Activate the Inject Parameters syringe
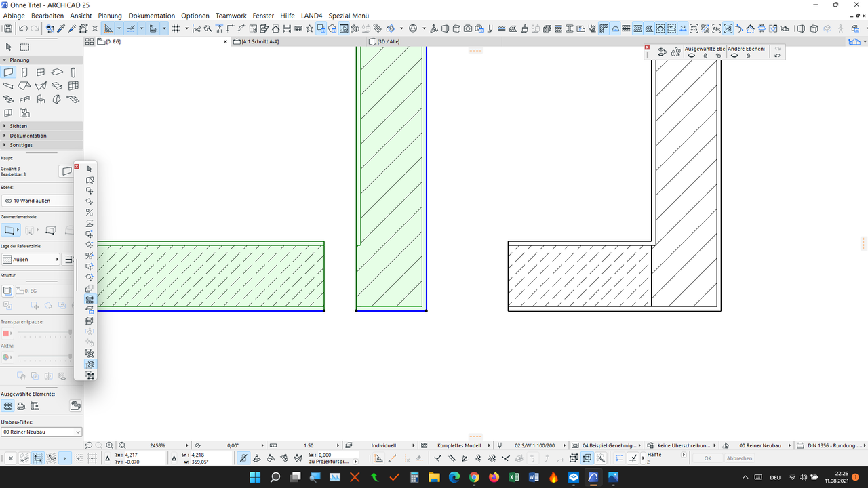 [x=72, y=28]
